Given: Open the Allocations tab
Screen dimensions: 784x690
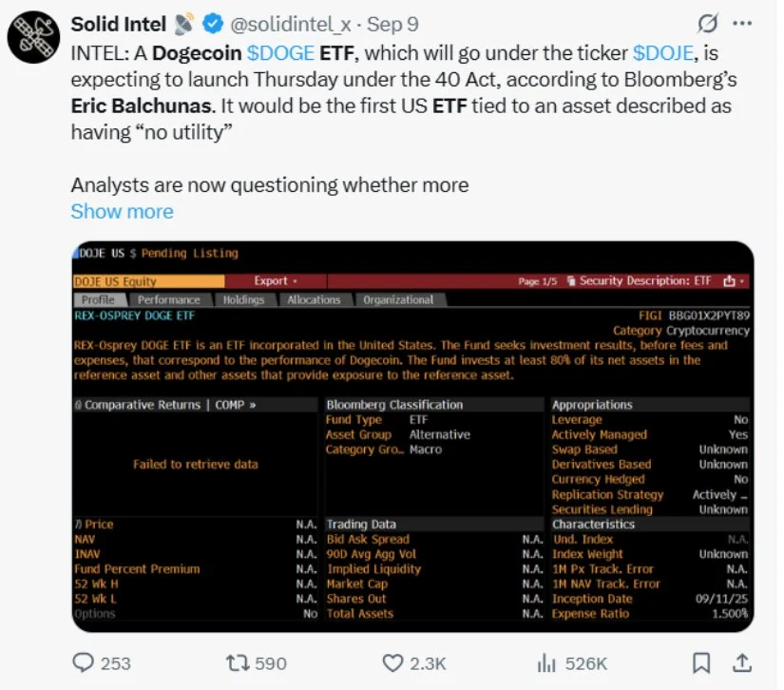Looking at the screenshot, I should pyautogui.click(x=314, y=299).
